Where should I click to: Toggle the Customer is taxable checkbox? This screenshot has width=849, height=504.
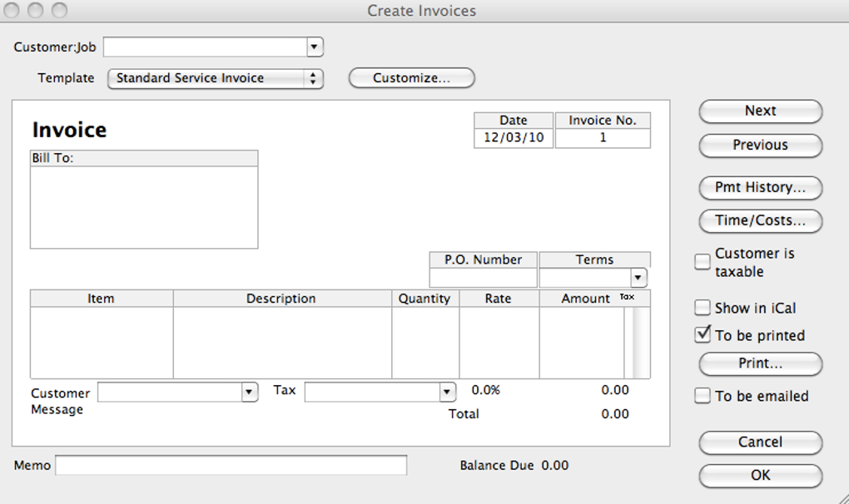point(703,263)
